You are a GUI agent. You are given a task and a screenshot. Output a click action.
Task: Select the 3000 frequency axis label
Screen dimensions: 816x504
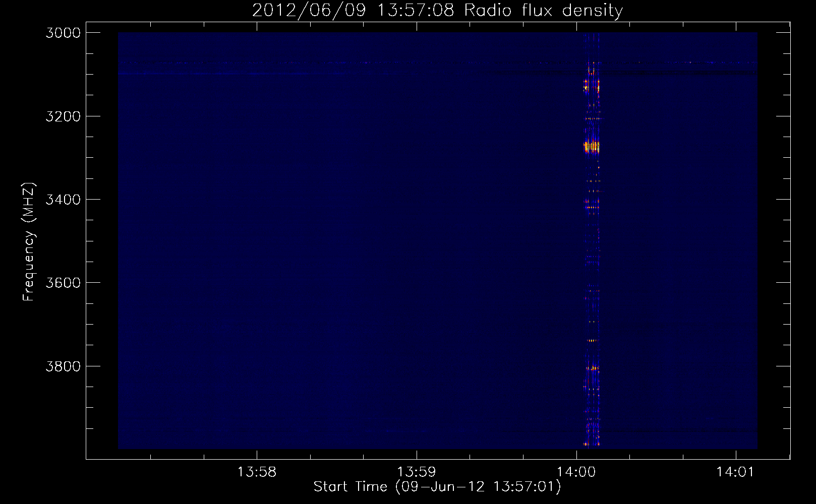63,33
